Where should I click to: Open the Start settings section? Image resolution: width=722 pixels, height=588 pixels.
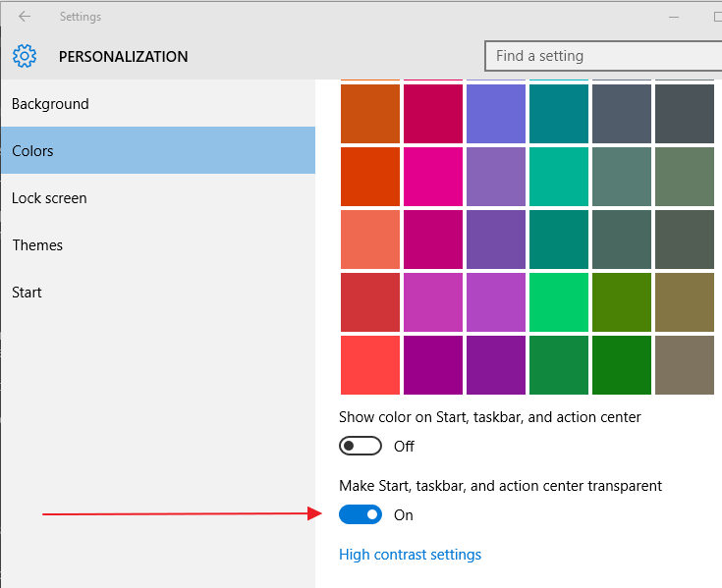click(x=28, y=293)
